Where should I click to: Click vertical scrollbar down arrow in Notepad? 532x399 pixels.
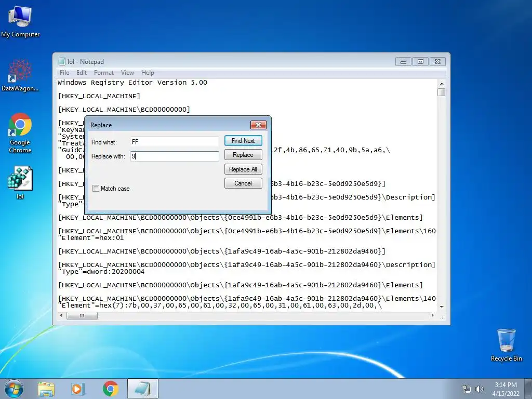(442, 307)
